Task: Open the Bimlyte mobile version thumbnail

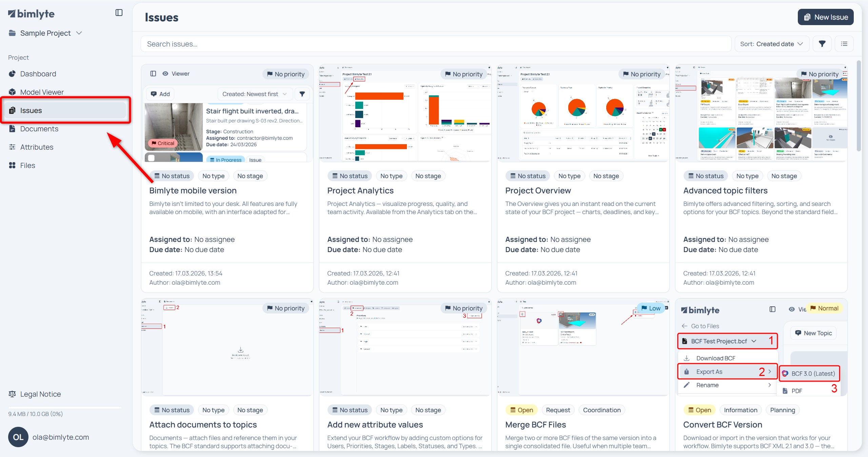Action: (227, 113)
